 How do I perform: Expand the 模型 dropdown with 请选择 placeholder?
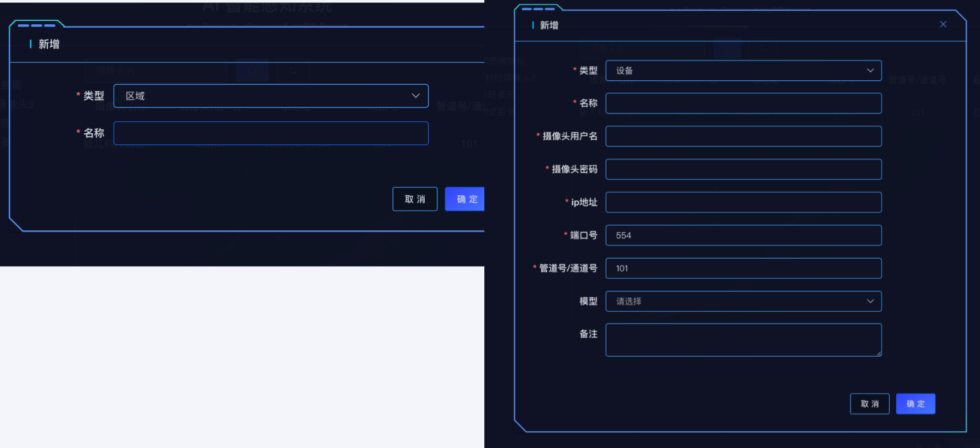pos(743,301)
